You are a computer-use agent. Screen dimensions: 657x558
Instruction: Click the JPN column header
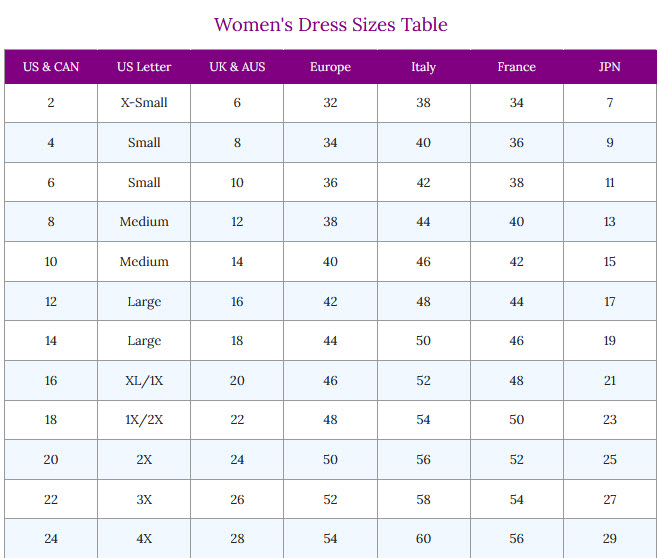pyautogui.click(x=609, y=67)
